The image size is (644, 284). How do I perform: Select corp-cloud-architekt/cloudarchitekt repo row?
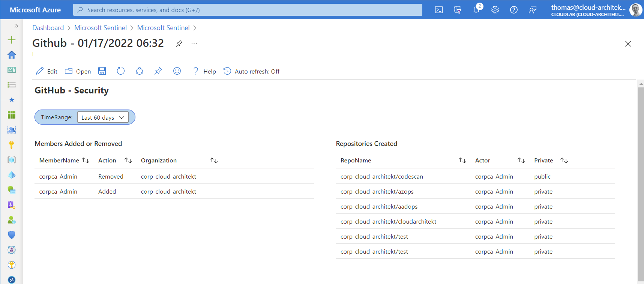pos(475,221)
